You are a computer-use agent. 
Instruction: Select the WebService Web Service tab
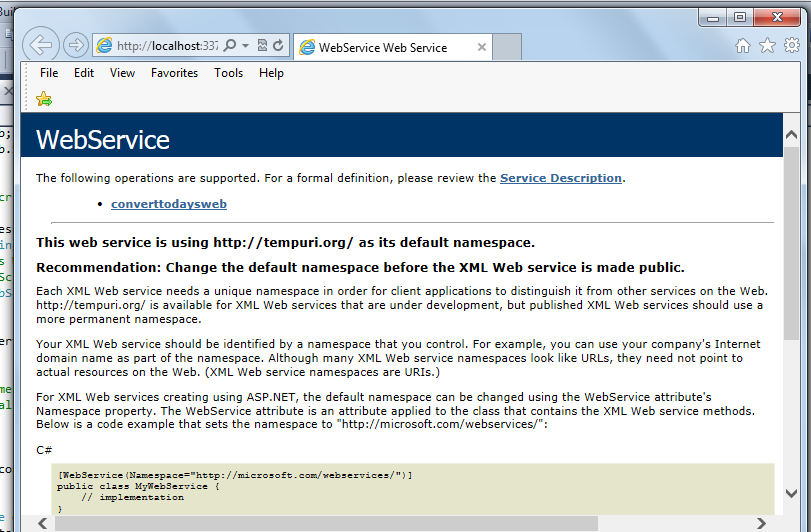pos(393,48)
